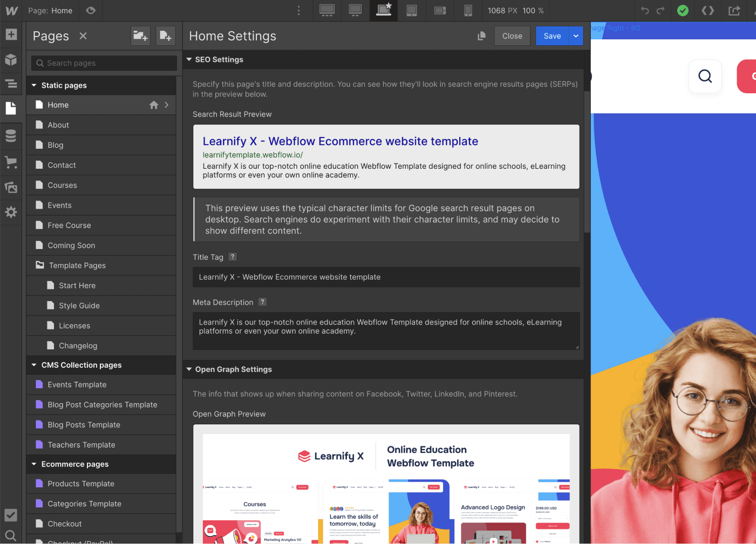Open the CMS Collections panel
The image size is (756, 544).
tap(11, 136)
